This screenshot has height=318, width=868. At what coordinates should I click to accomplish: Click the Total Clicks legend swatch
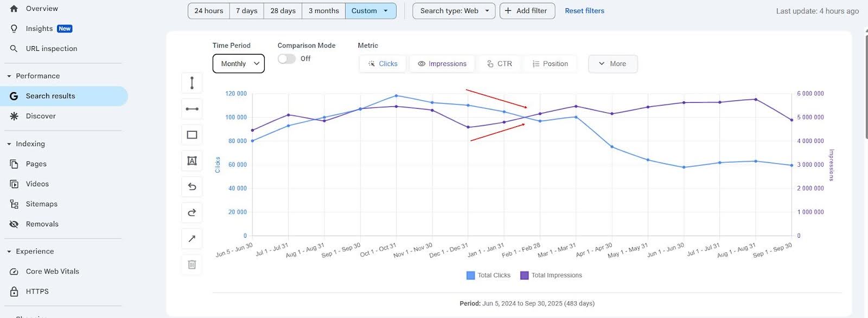point(470,275)
